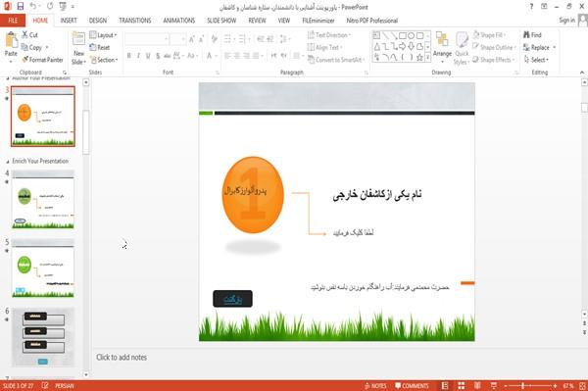The width and height of the screenshot is (588, 391).
Task: Click Reading View icon in status bar
Action: pyautogui.click(x=477, y=386)
